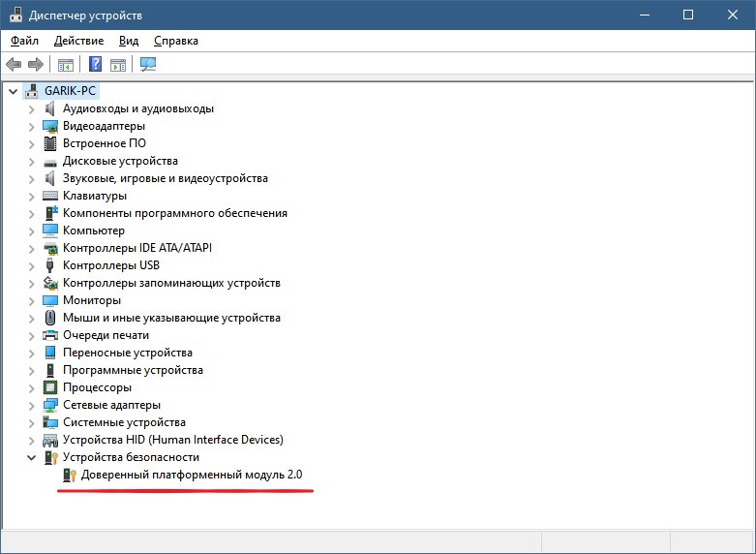Expand Контроллеры запоминающих устройств

click(x=31, y=283)
